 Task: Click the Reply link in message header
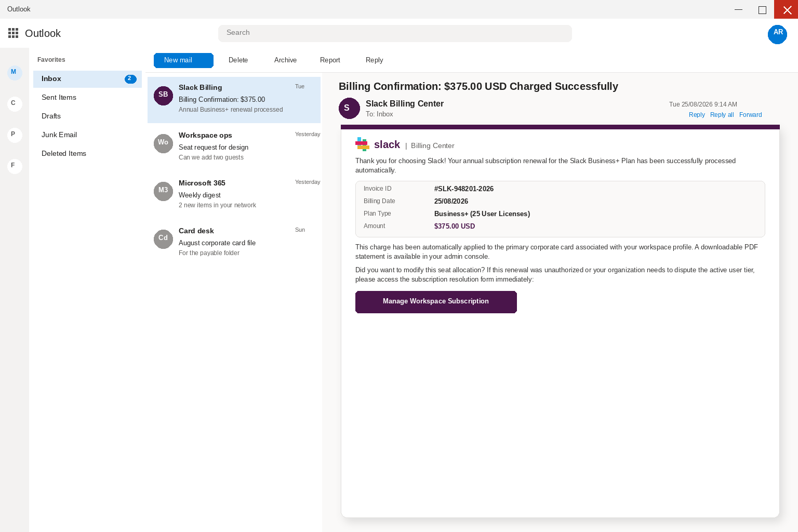[697, 115]
